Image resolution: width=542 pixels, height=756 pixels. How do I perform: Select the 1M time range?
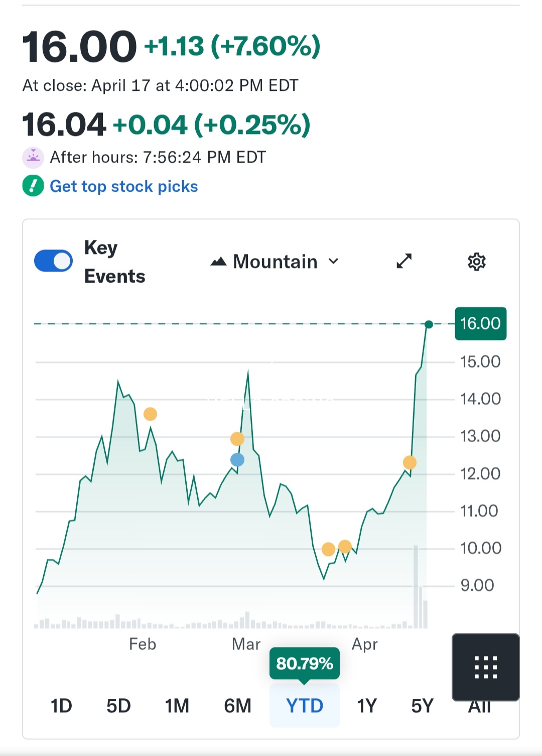177,706
